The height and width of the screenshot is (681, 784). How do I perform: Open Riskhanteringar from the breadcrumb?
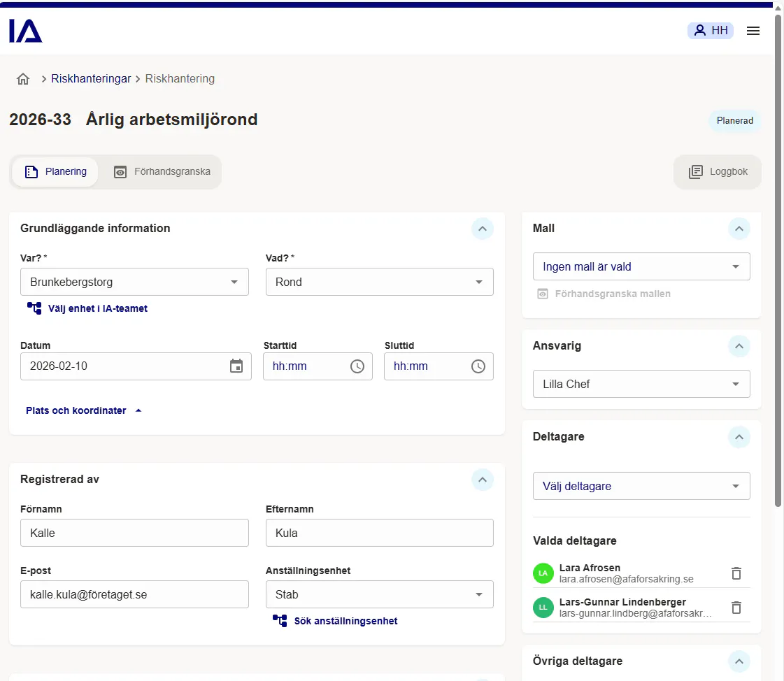91,78
